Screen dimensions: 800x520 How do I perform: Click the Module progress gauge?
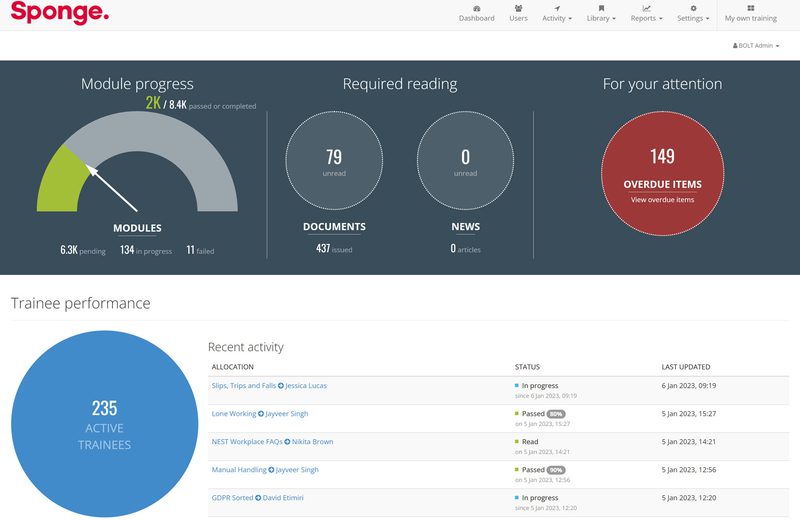click(137, 165)
